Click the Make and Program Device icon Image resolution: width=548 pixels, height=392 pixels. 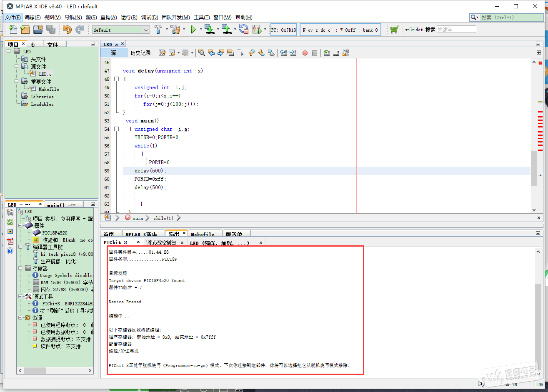(210, 30)
